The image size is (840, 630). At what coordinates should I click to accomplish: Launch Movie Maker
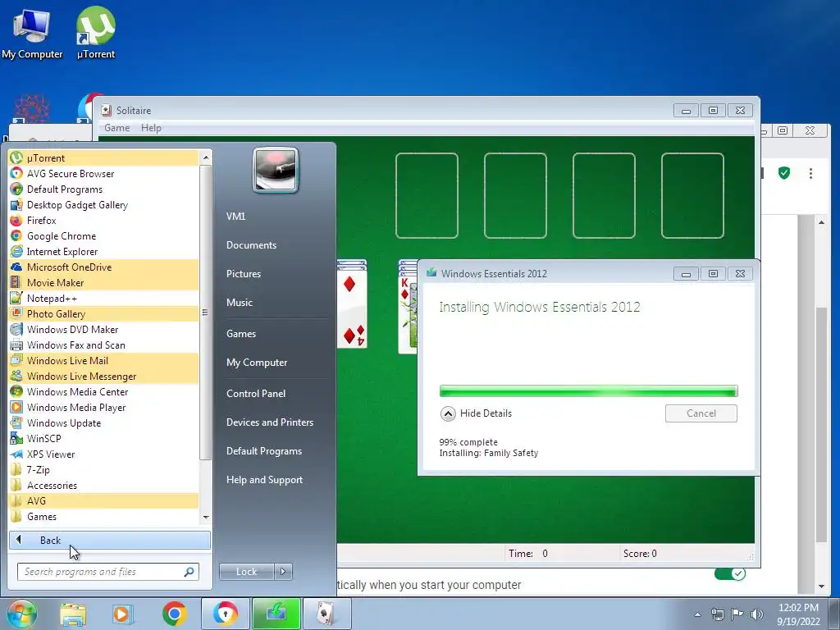coord(103,282)
